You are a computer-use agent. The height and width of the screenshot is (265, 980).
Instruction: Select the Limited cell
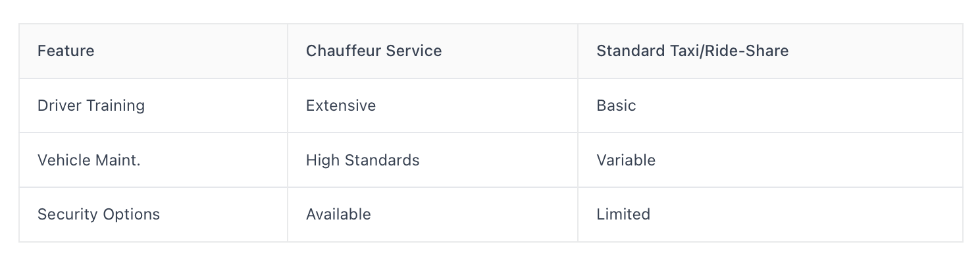[x=623, y=214]
